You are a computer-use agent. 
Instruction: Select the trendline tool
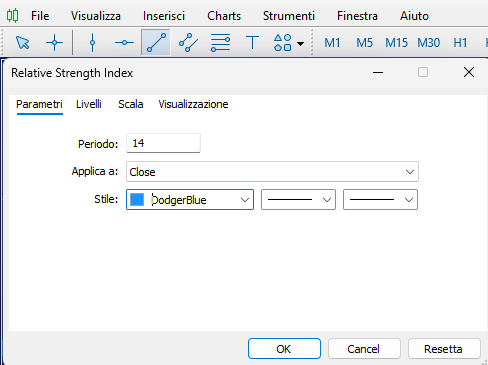click(156, 42)
